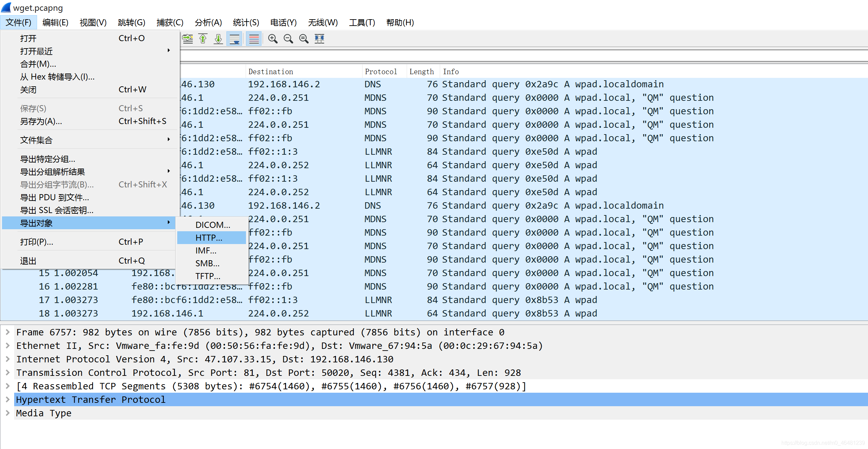The height and width of the screenshot is (449, 868).
Task: Open the 统计(S) menu
Action: click(246, 23)
